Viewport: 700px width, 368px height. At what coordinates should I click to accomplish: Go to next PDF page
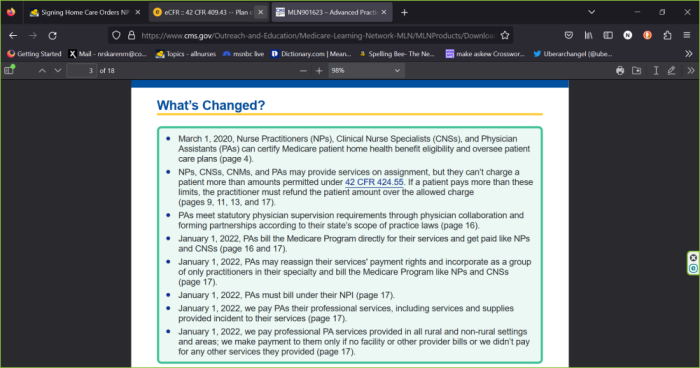(58, 71)
